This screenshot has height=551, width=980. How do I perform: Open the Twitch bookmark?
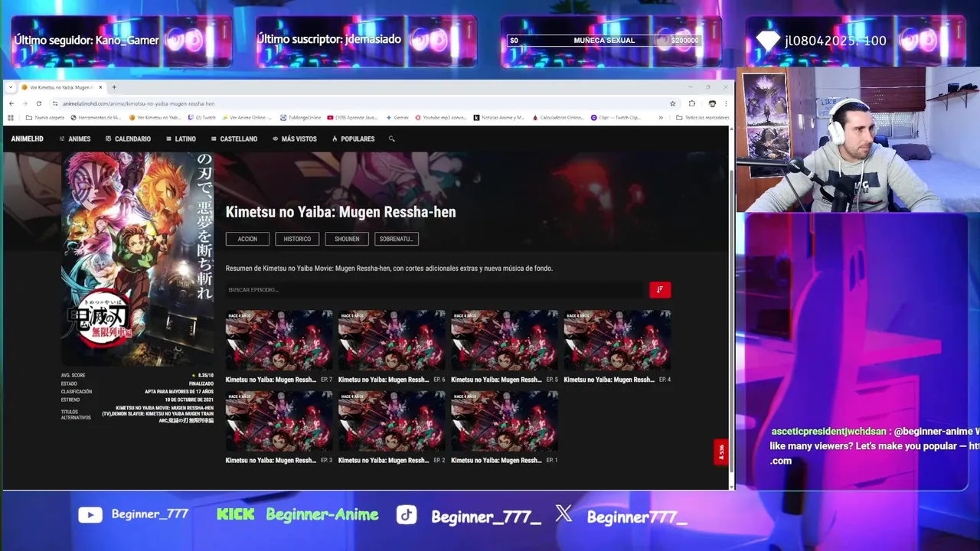(202, 118)
